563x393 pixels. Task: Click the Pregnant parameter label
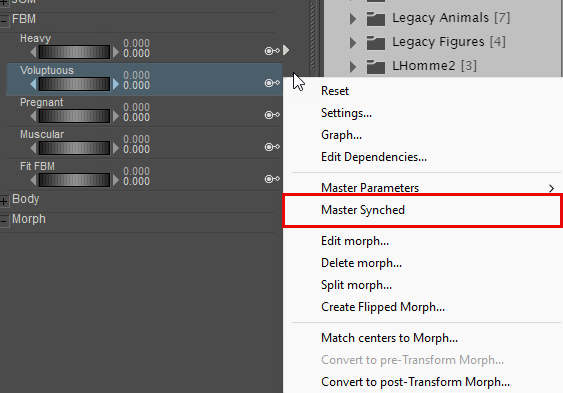(x=42, y=102)
